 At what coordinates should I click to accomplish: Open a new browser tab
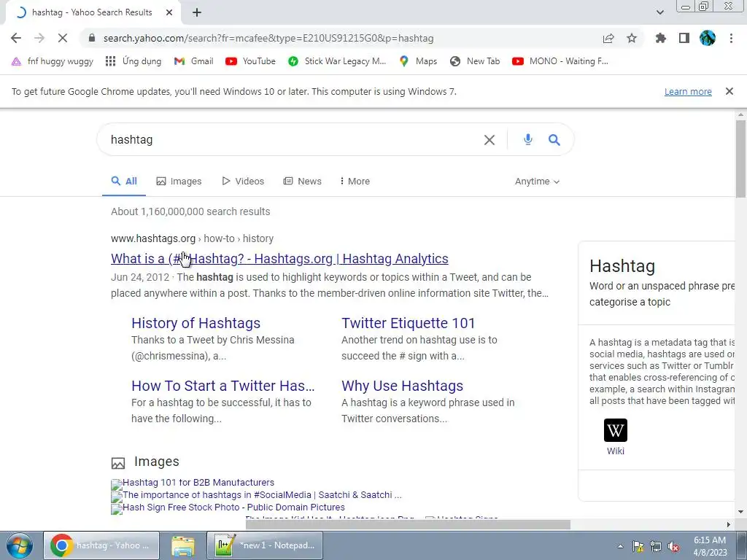(x=197, y=13)
